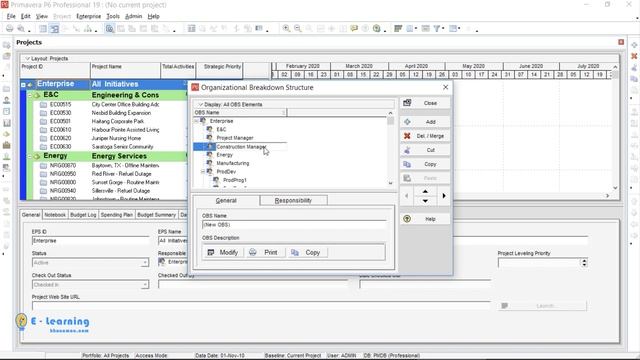Click the highlighted magnifier details toolbar icon
Viewport: 640px width, 360px height.
(x=110, y=29)
